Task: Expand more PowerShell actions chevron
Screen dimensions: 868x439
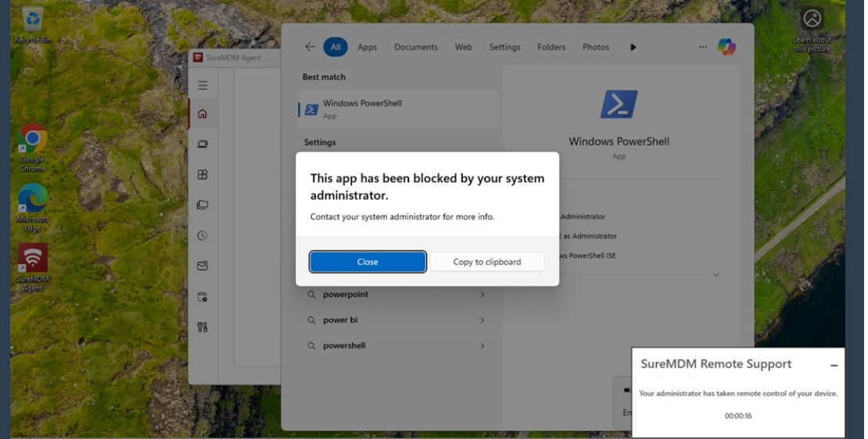Action: (716, 275)
